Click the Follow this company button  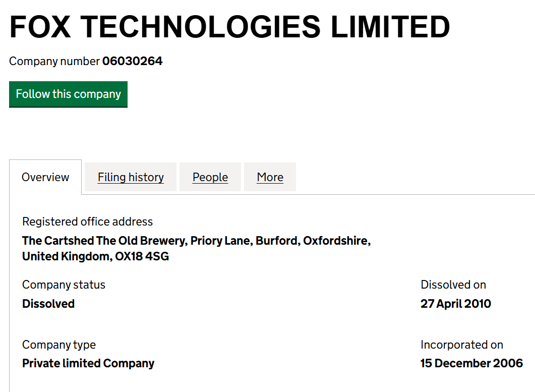point(68,94)
